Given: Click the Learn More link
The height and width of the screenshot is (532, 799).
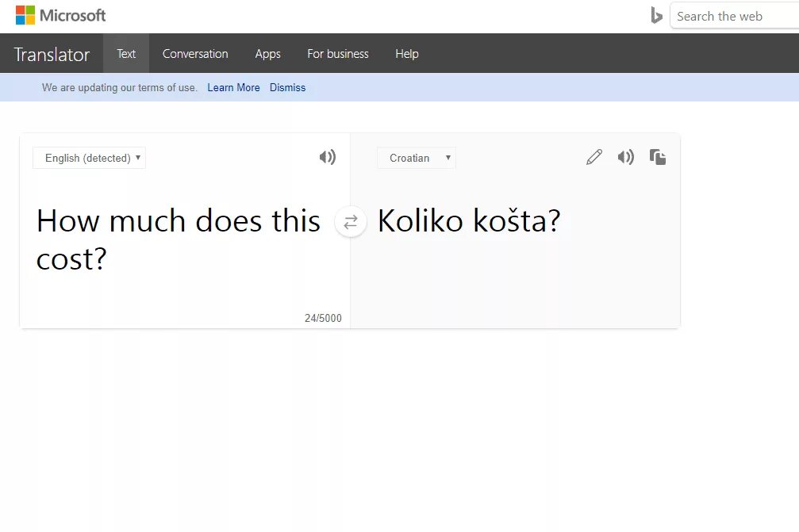Looking at the screenshot, I should 233,87.
